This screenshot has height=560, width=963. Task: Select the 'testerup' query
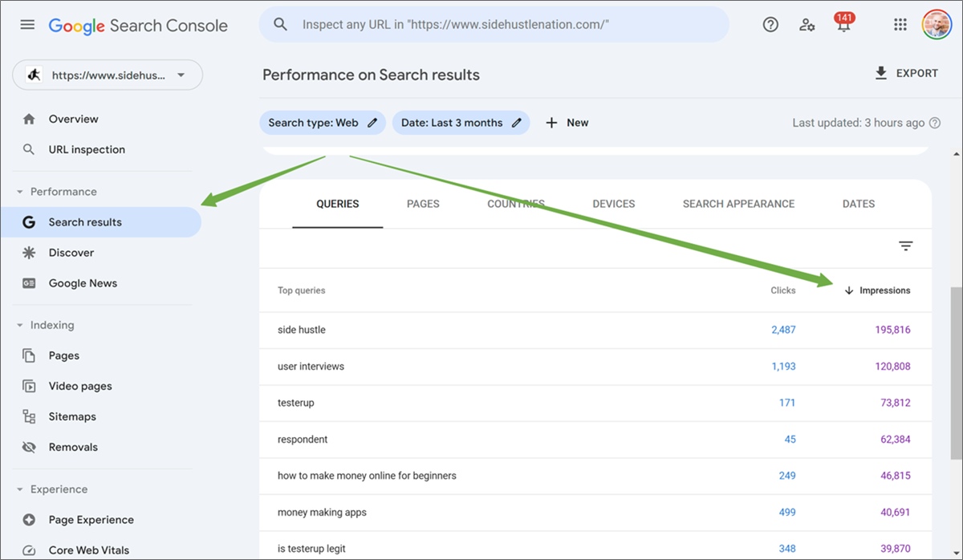(296, 403)
